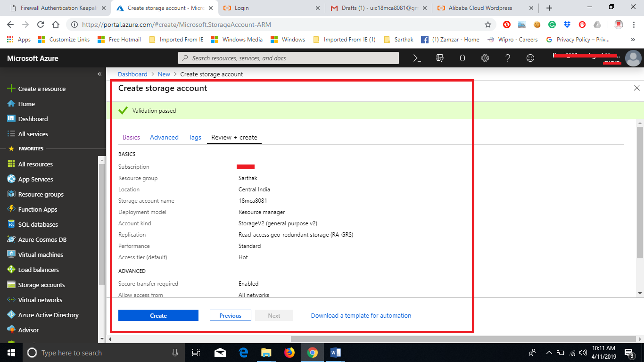Click the sidebar scroll down arrow
Image resolution: width=644 pixels, height=362 pixels.
[x=102, y=339]
